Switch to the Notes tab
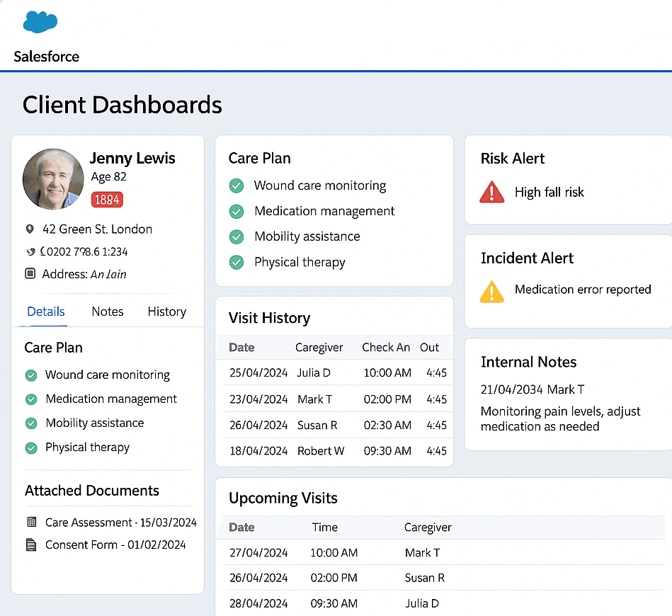 (108, 312)
